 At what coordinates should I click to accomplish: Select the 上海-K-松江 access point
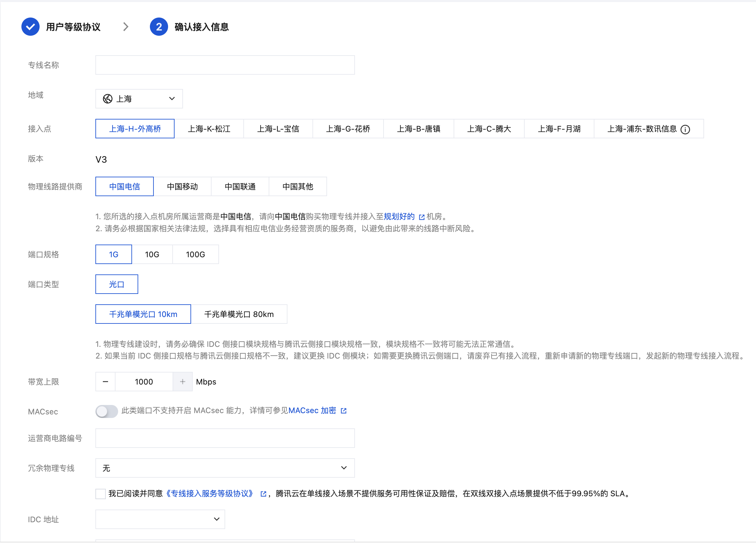point(209,129)
